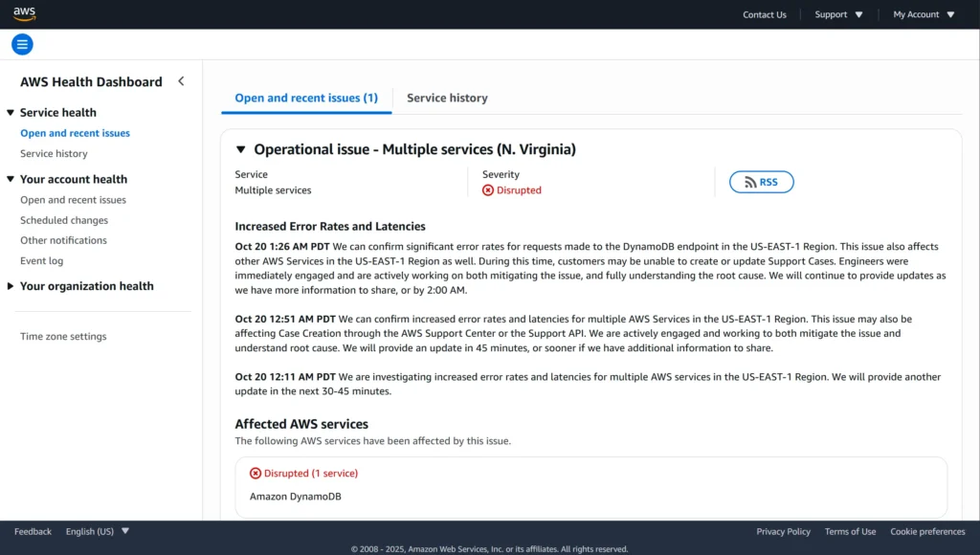The image size is (980, 555).
Task: Open Time zone settings
Action: point(63,336)
